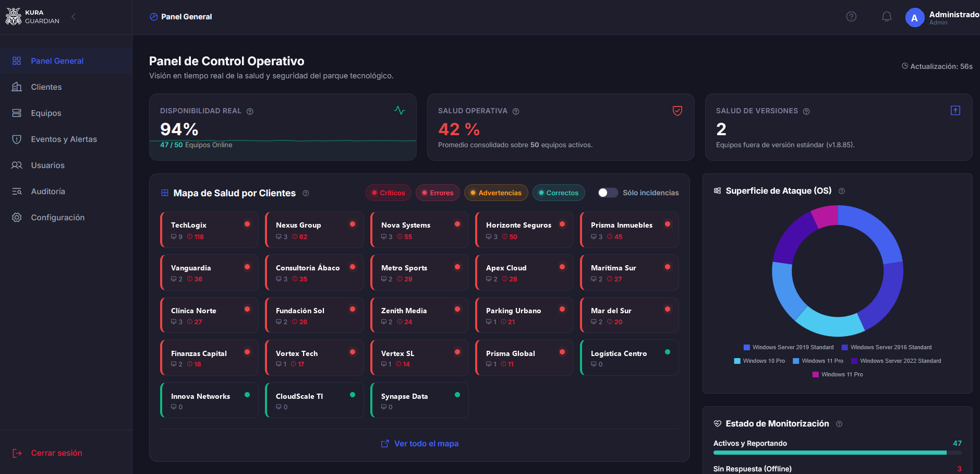Toggle the Críticos filter chip

[389, 193]
